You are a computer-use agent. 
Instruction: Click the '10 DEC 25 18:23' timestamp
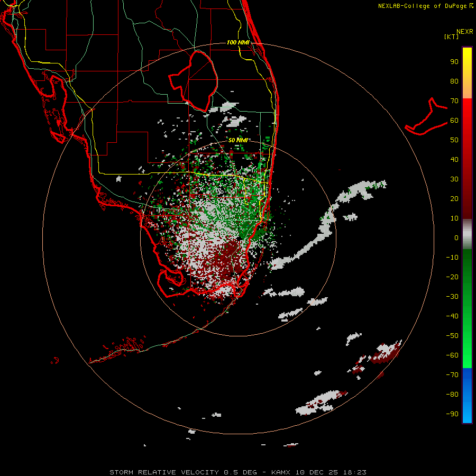pyautogui.click(x=331, y=472)
